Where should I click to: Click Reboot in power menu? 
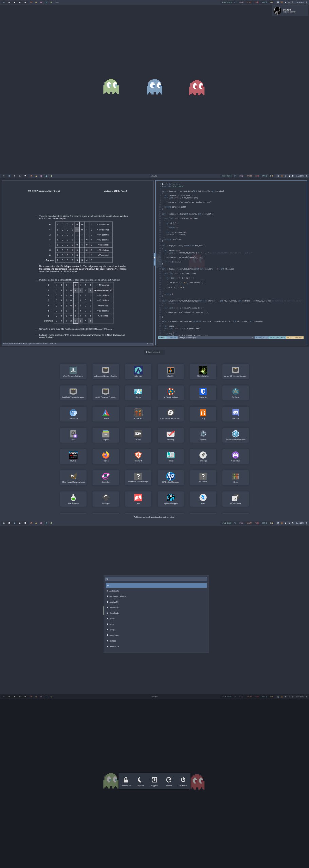pyautogui.click(x=169, y=782)
